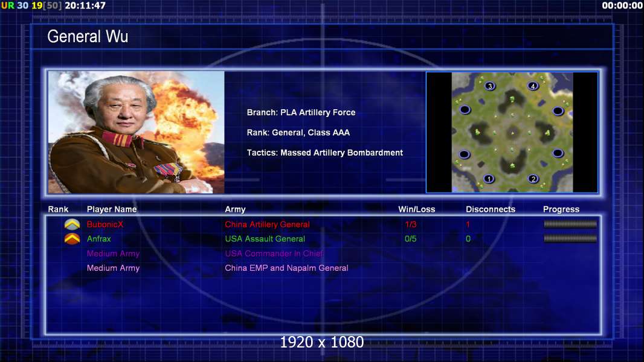644x362 pixels.
Task: Click the General Wu title
Action: [x=88, y=36]
